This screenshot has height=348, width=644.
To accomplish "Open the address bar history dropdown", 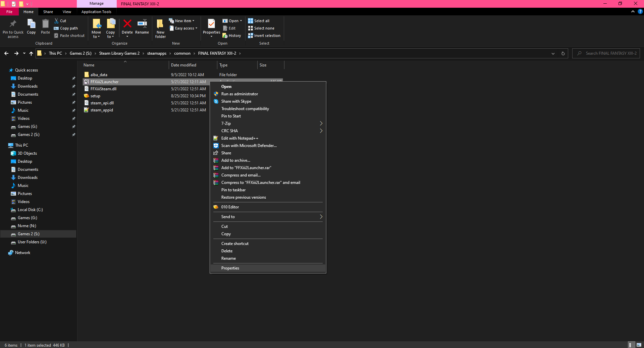I will tap(553, 53).
